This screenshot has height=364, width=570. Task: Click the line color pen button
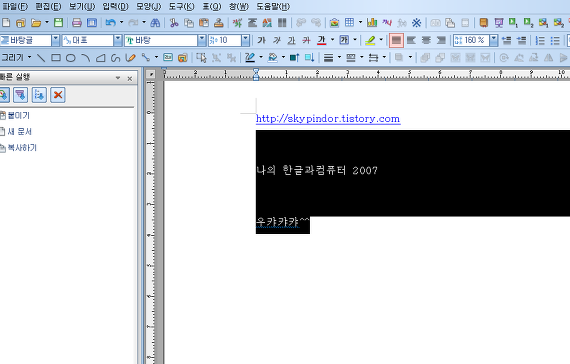click(250, 58)
